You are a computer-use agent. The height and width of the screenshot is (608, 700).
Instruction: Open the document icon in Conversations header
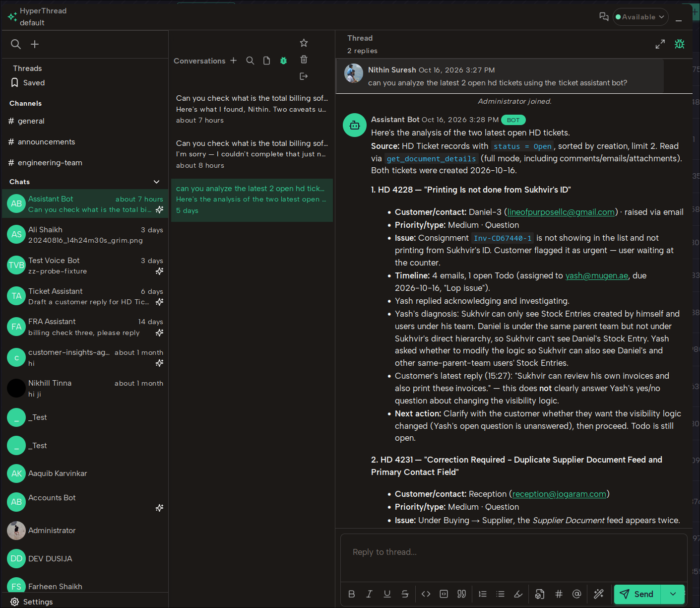[x=267, y=61]
